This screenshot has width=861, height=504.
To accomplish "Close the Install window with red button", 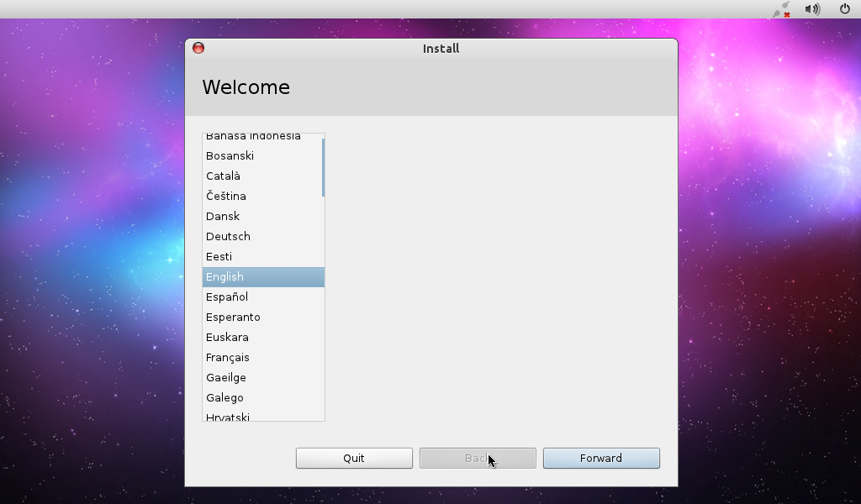I will (x=198, y=48).
